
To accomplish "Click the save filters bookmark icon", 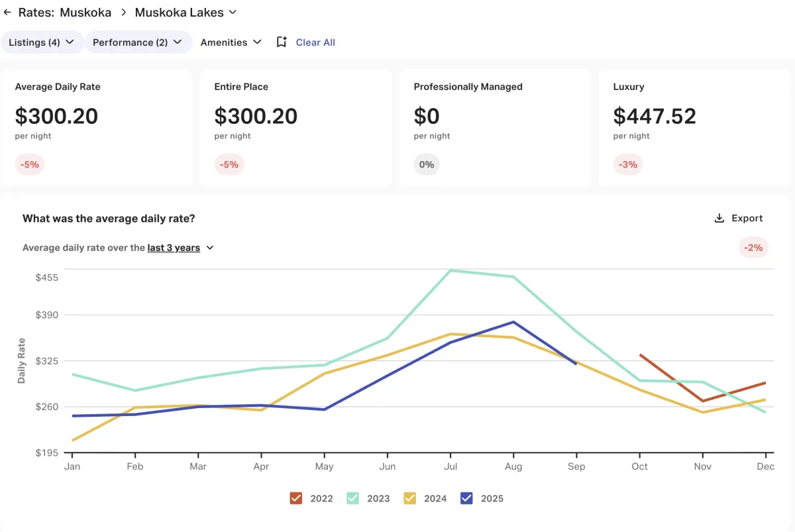I will [x=282, y=42].
